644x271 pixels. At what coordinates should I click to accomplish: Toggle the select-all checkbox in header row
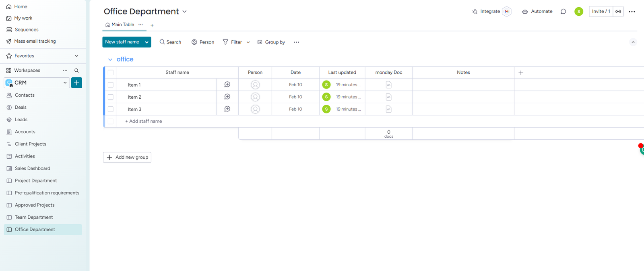[x=111, y=73]
